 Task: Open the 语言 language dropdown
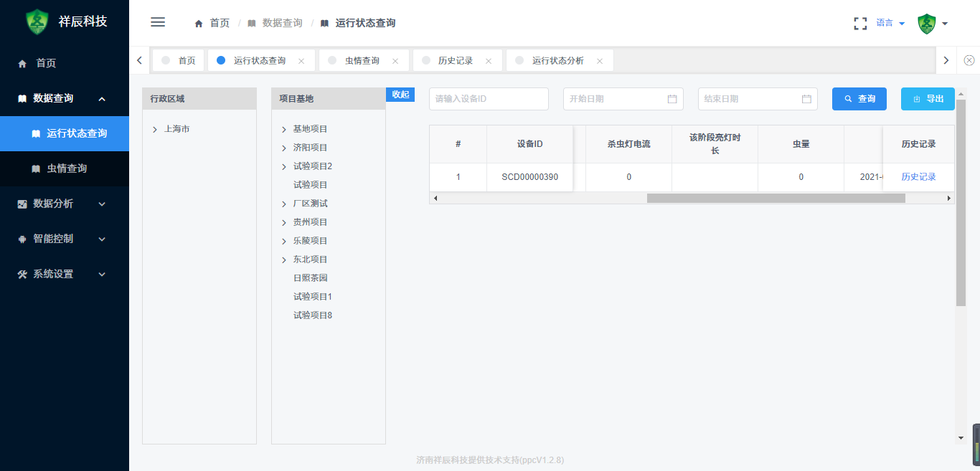[890, 23]
